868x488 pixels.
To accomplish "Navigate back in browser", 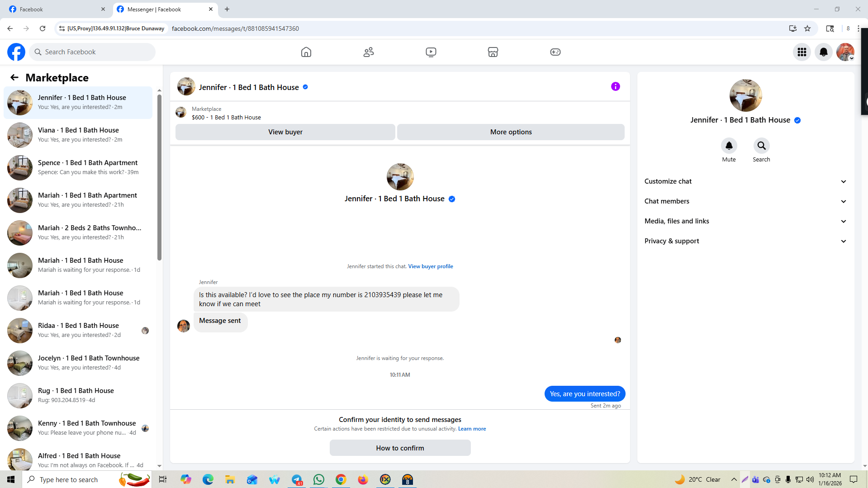I will point(10,28).
